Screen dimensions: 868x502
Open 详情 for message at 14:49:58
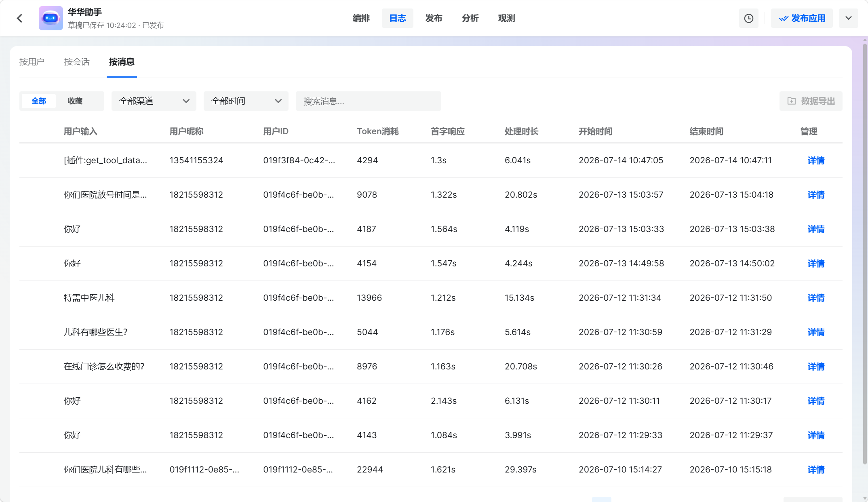point(816,264)
